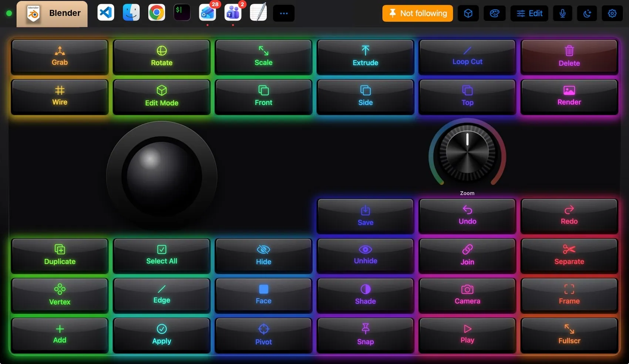Tap the Select All checkbox key
Viewport: 629px width, 364px height.
tap(162, 256)
